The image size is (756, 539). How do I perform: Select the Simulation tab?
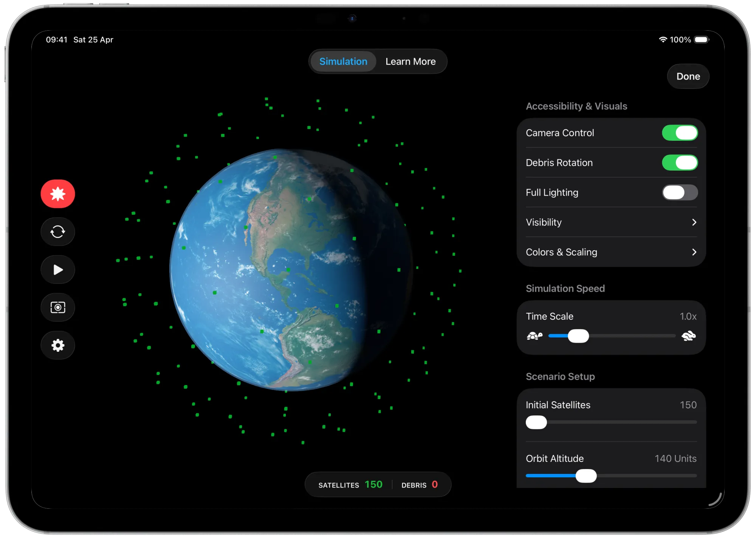(x=343, y=62)
